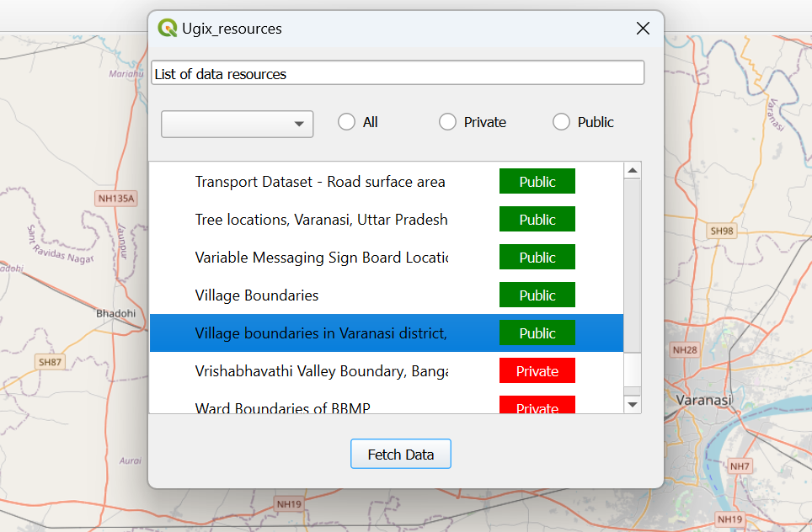Click the Public badge next to Transport Dataset

537,180
